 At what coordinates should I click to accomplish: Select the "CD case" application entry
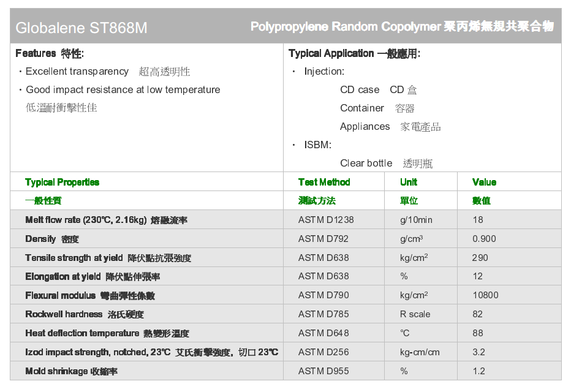(360, 89)
